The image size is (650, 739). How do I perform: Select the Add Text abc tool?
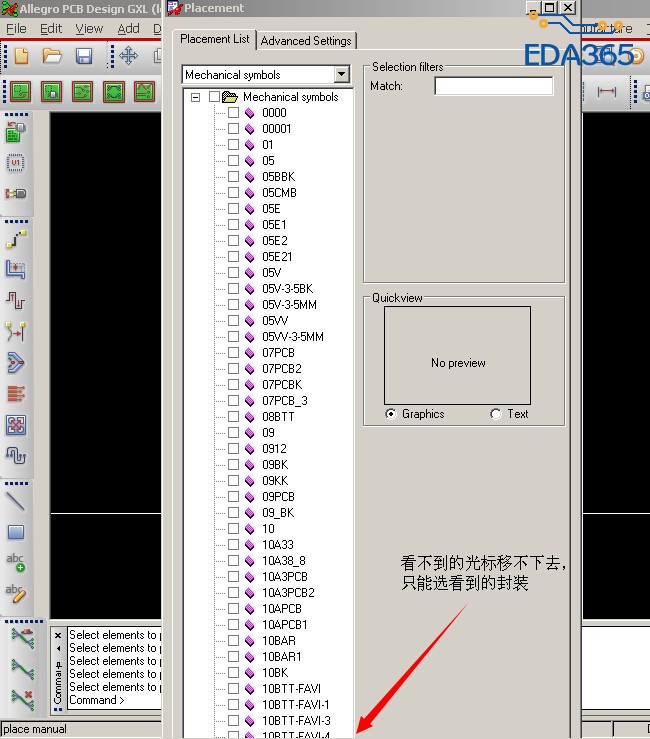(16, 563)
